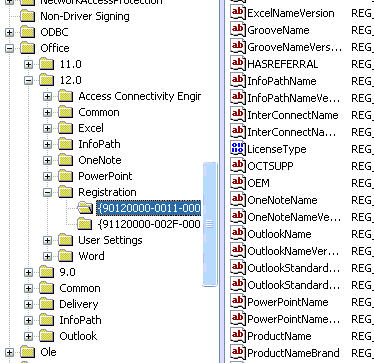Screen dimensions: 374x363
Task: Collapse the 12.0 key
Action: pos(29,80)
